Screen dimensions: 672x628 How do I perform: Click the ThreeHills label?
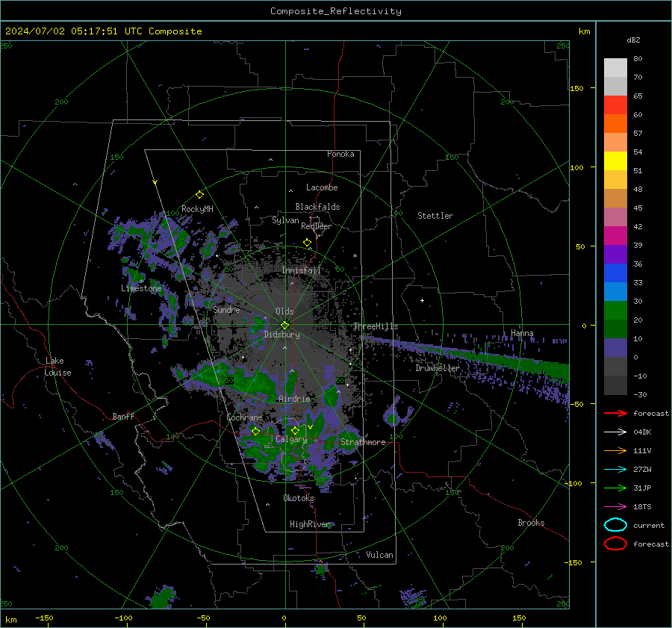click(376, 326)
